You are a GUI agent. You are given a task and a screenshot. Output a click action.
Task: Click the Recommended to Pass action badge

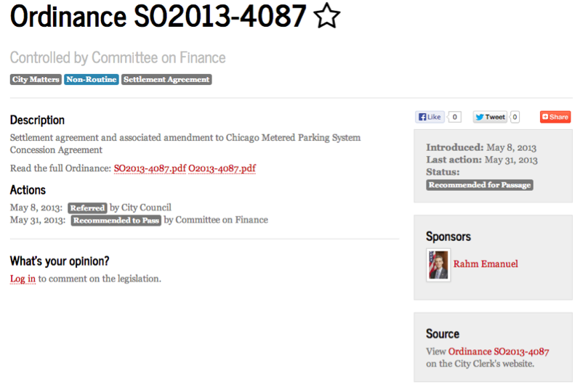116,221
